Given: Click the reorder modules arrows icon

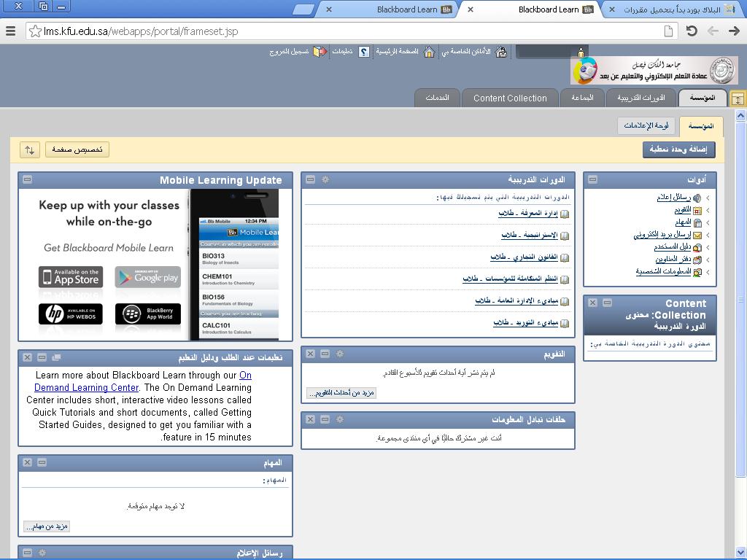Looking at the screenshot, I should tap(29, 150).
